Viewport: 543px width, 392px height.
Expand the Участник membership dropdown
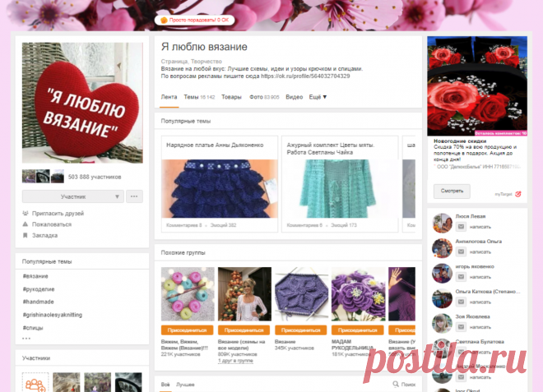(118, 196)
